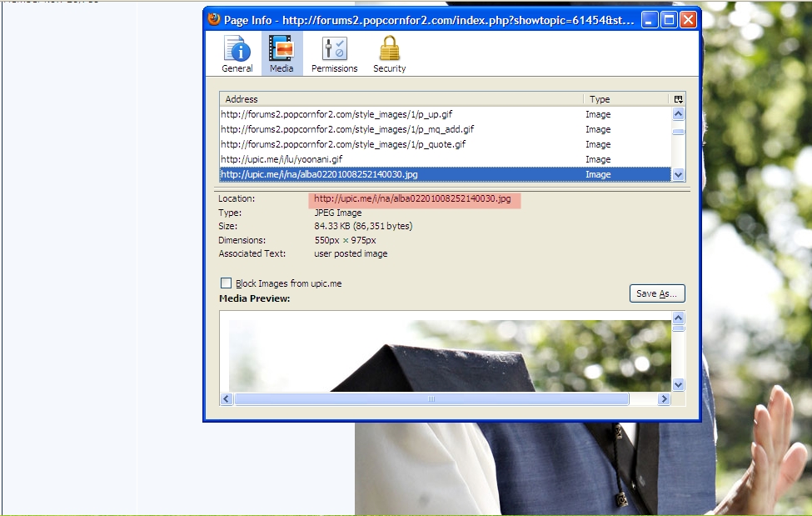Select the p_quote.gif address row
Screen dimensions: 812x516
[446, 144]
